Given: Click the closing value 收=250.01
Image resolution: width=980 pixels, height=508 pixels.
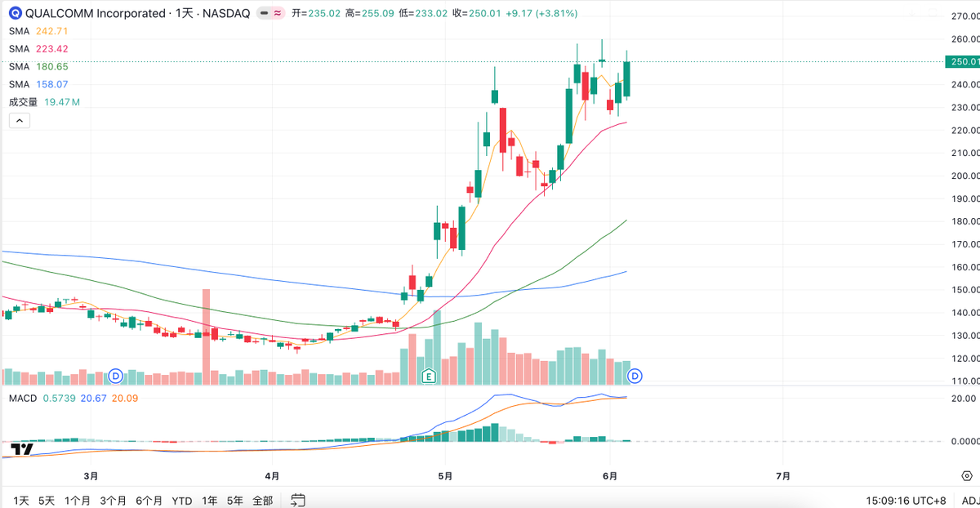Looking at the screenshot, I should 478,14.
